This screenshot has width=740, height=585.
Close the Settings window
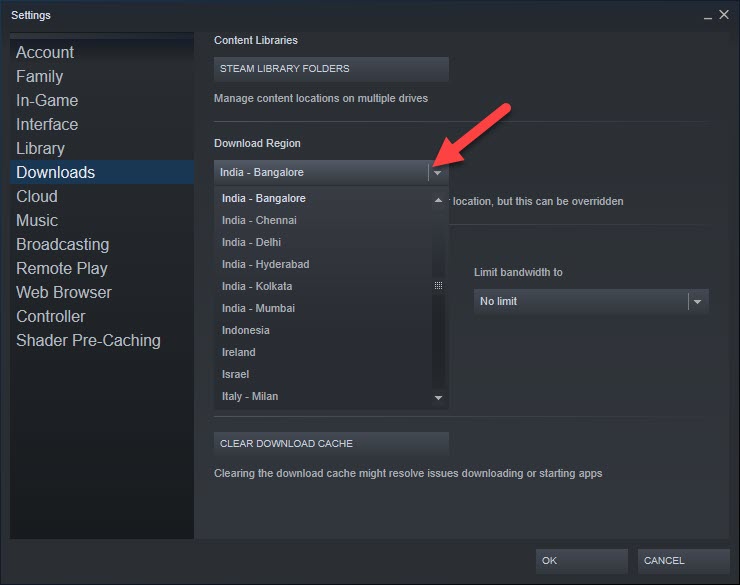[724, 15]
